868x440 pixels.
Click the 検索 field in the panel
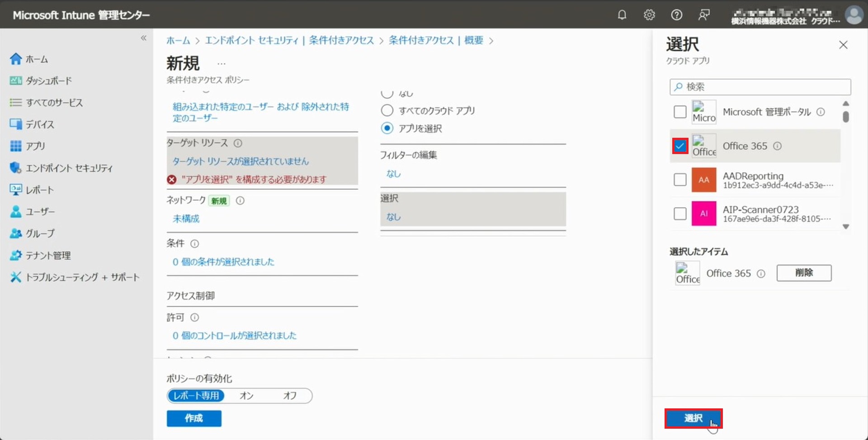click(x=760, y=87)
